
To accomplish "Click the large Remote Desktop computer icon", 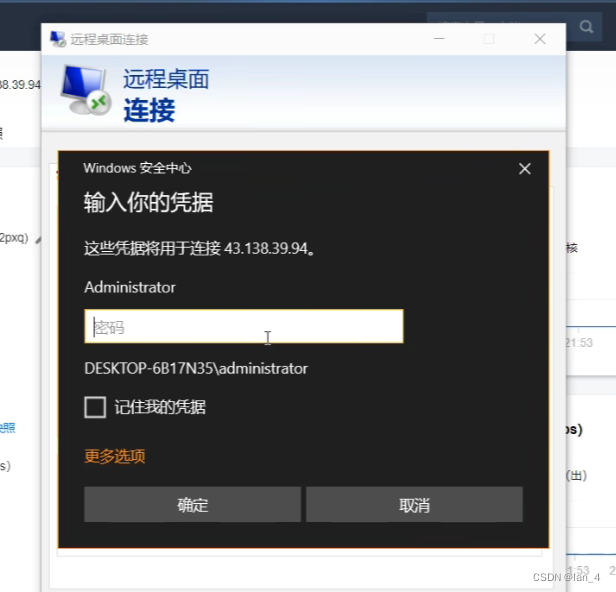I will (x=86, y=90).
